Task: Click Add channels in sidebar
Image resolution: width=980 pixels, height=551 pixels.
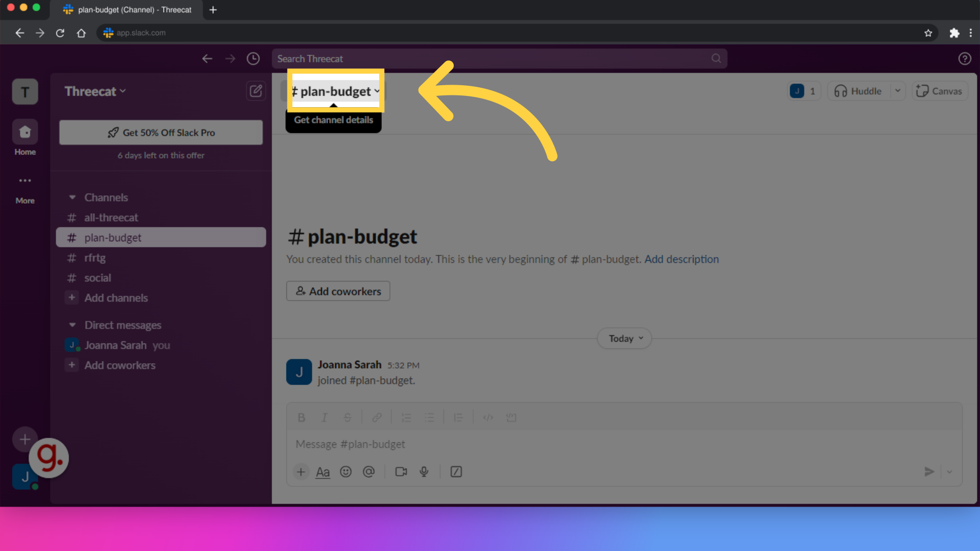Action: [x=161, y=298]
